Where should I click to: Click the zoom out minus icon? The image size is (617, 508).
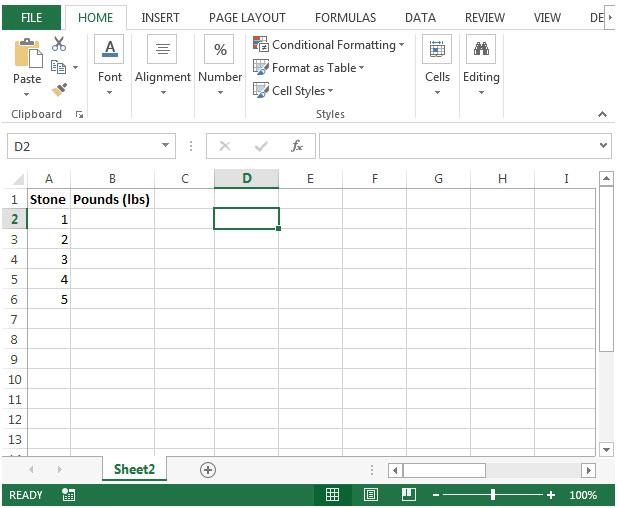436,495
